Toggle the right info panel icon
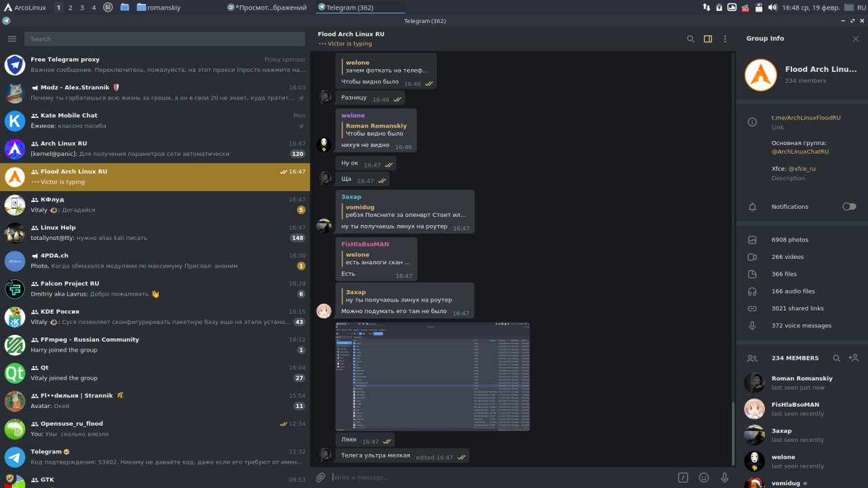Screen dimensions: 868x488 (708, 39)
